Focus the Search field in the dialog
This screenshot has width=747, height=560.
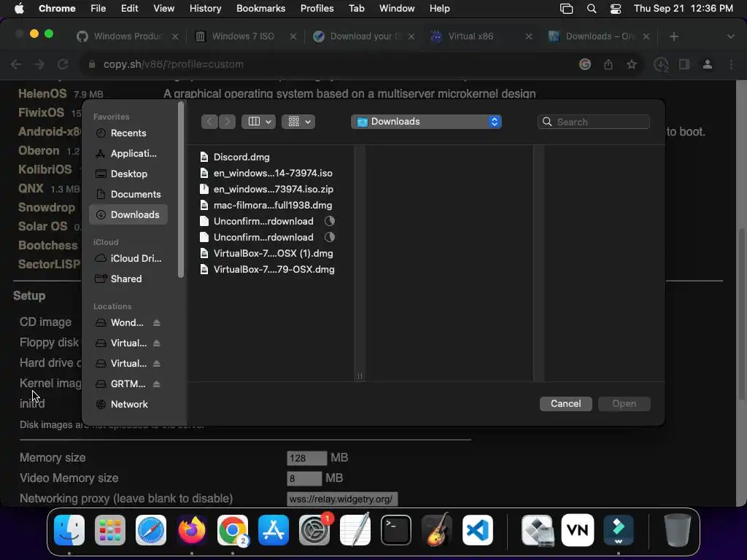tap(594, 122)
